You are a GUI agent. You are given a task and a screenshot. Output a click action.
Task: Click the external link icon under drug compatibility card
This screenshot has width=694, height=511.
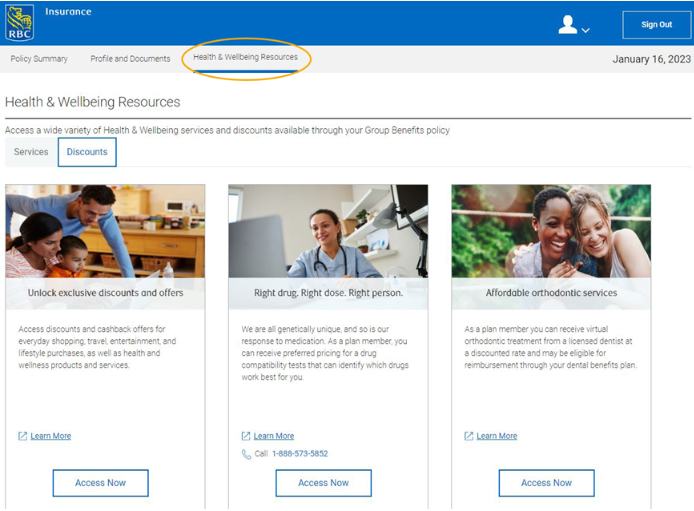pyautogui.click(x=246, y=436)
